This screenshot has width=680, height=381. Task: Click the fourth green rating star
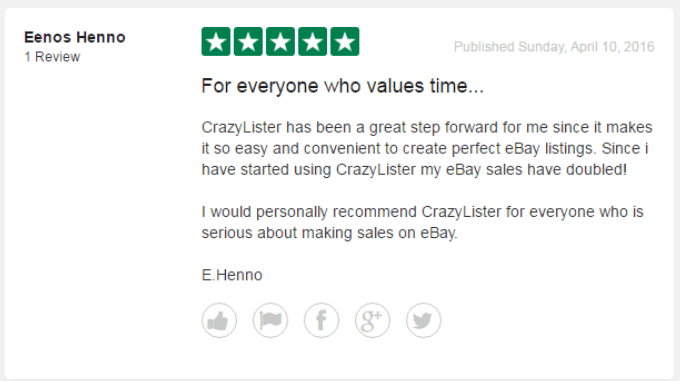click(x=312, y=42)
